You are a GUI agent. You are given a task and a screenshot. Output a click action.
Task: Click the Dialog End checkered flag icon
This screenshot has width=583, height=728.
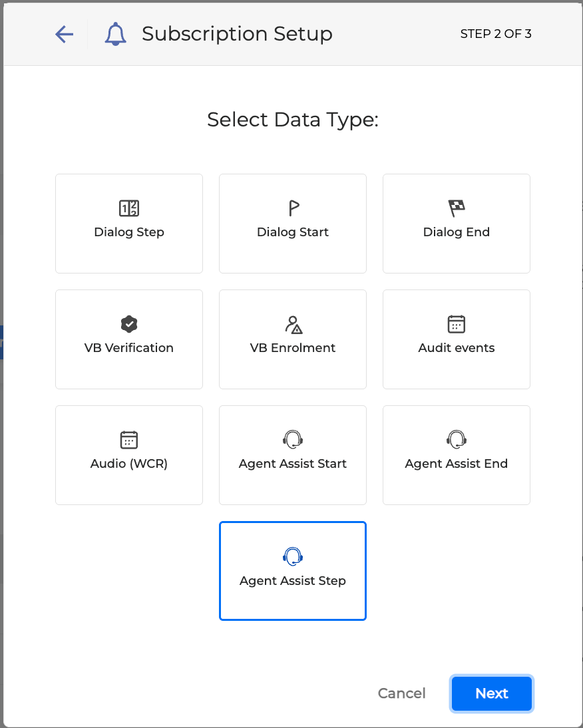(x=457, y=208)
